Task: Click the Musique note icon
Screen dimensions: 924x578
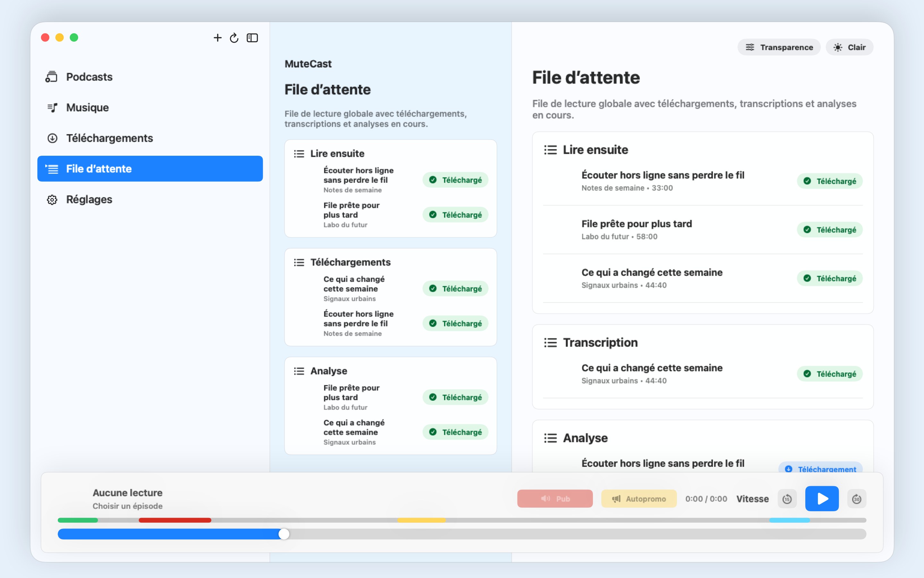Action: [x=52, y=108]
